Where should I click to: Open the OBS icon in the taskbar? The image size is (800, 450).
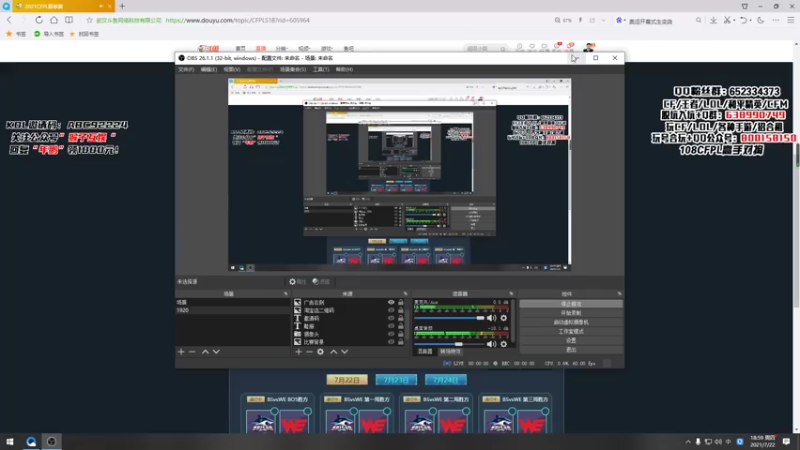(52, 441)
